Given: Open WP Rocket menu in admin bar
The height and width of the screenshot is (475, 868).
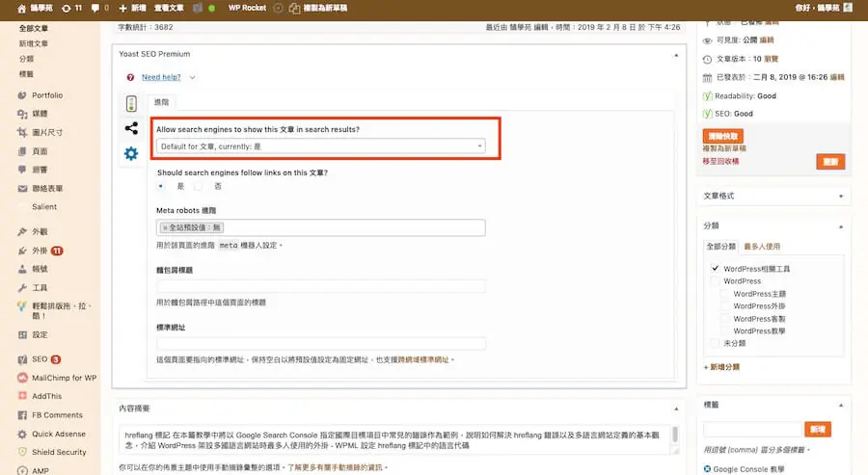Looking at the screenshot, I should [247, 8].
